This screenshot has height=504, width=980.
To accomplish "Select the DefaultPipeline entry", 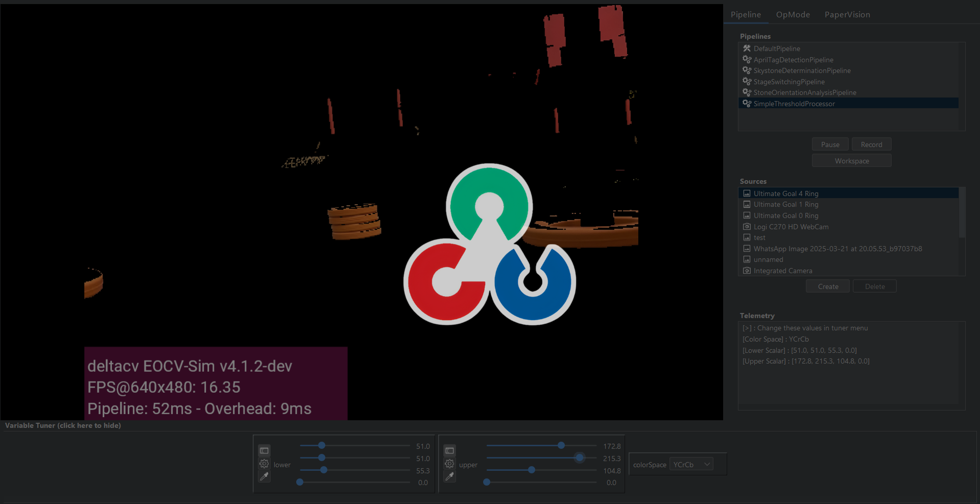I will 848,49.
